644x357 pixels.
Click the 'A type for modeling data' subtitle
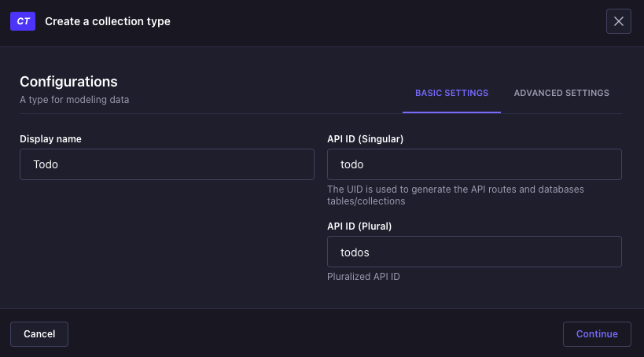pos(75,100)
